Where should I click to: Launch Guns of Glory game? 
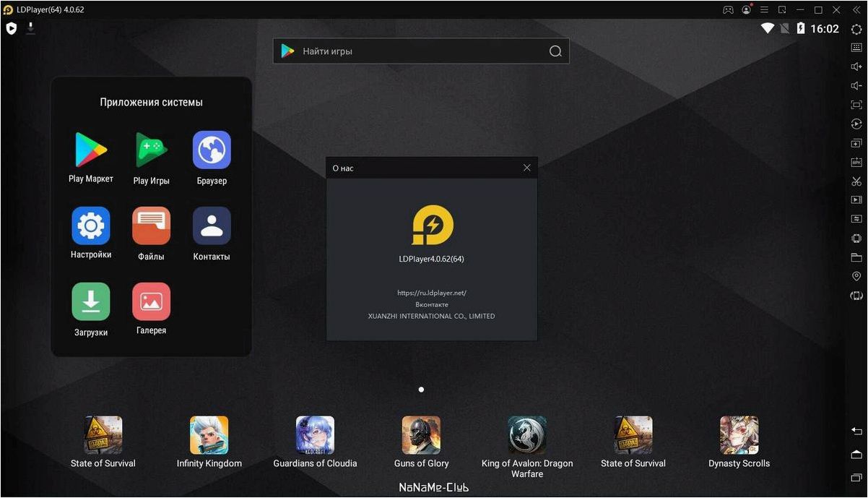pyautogui.click(x=421, y=442)
